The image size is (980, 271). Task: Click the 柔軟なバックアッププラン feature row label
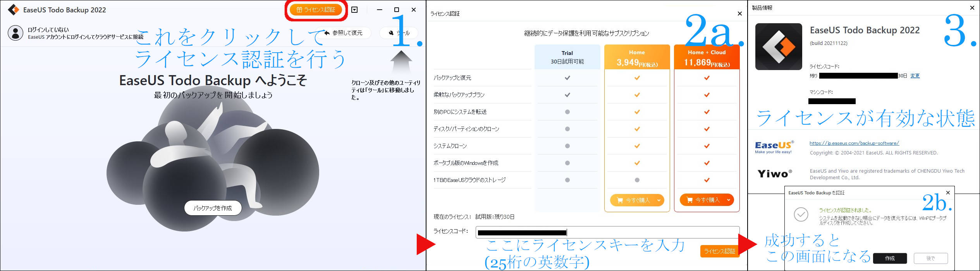459,95
